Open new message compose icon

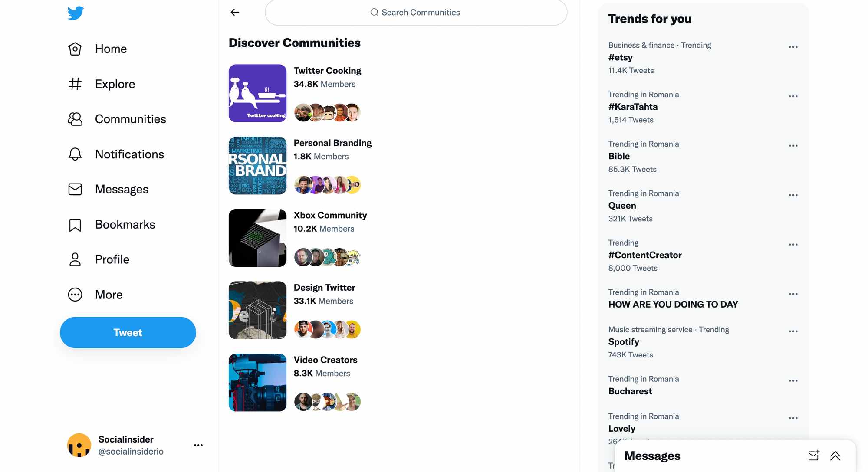814,456
